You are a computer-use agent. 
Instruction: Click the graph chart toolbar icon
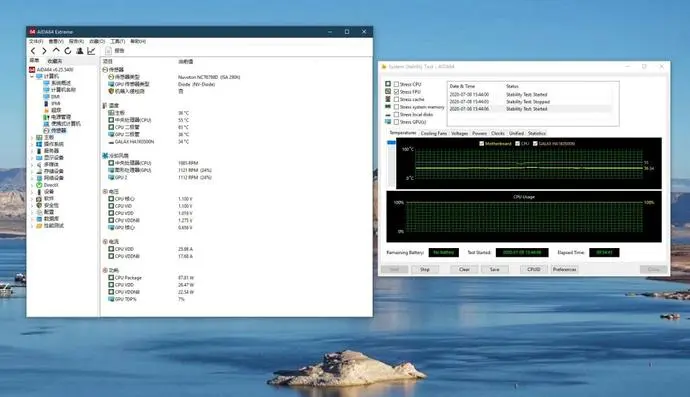point(91,51)
